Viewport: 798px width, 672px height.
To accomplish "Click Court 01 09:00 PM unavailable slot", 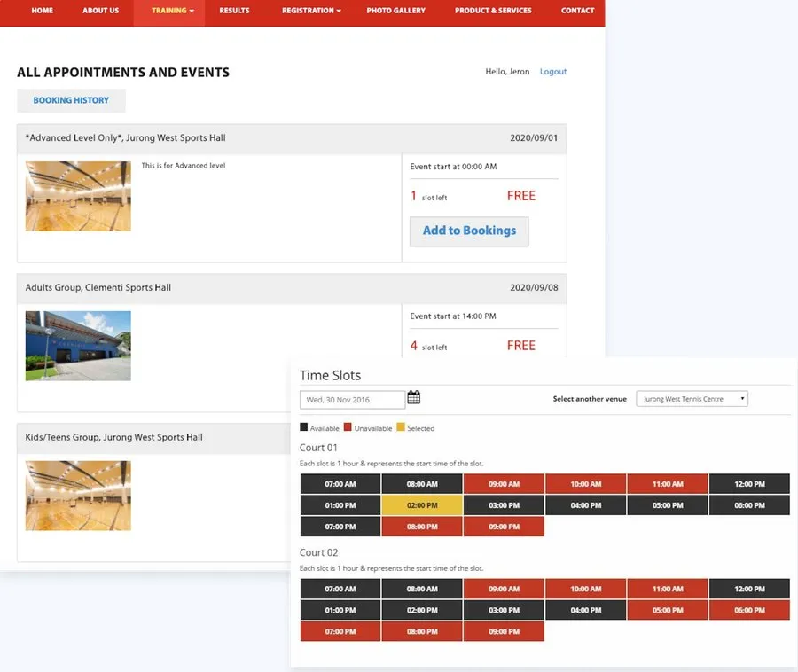I will (x=504, y=527).
